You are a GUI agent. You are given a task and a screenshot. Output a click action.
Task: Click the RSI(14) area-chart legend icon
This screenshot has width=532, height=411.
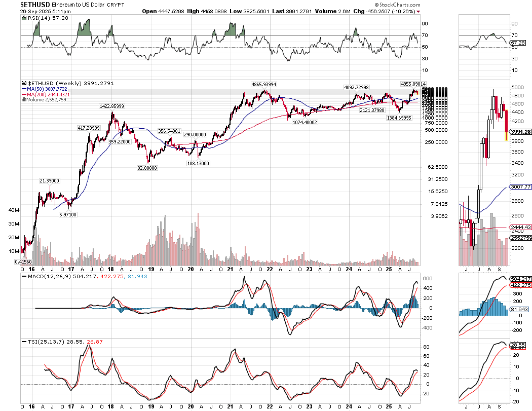23,18
